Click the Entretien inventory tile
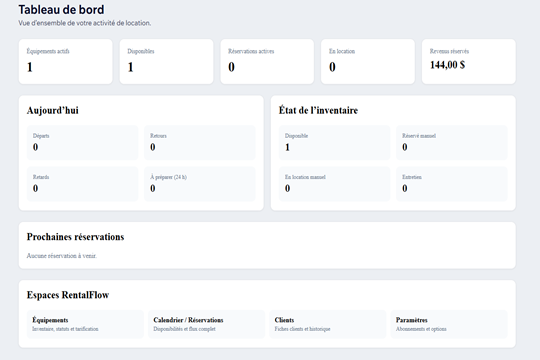Viewport: 540px width, 360px height. coord(452,184)
